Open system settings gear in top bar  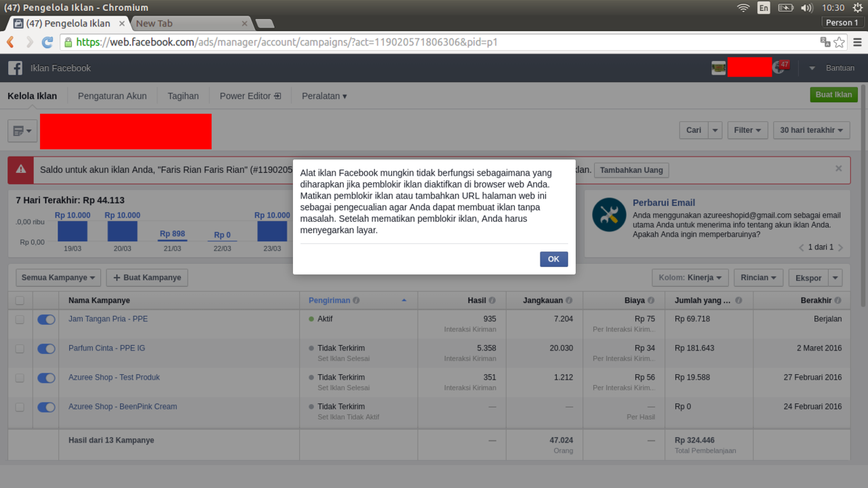[858, 7]
